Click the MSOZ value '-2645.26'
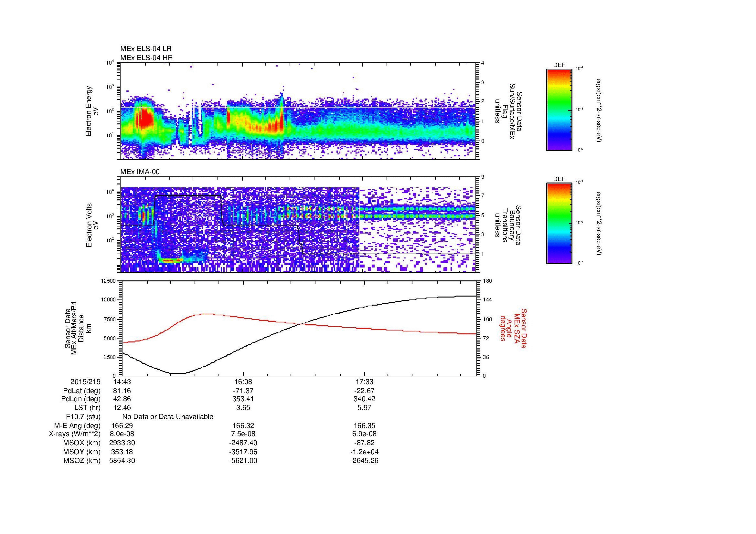 [x=365, y=461]
